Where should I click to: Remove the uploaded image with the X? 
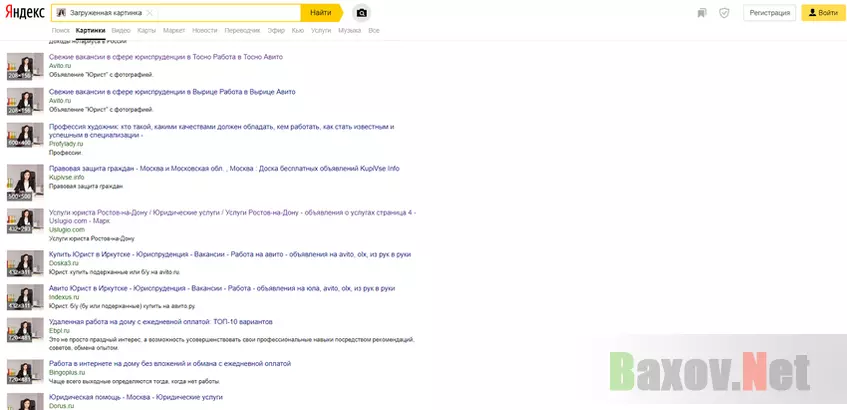[150, 12]
